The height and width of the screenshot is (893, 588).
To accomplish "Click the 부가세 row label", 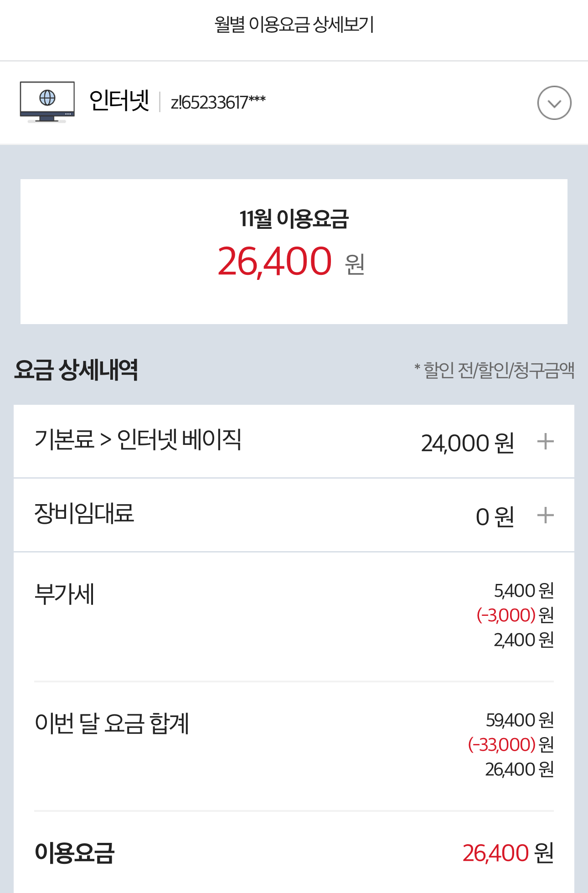I will 65,594.
